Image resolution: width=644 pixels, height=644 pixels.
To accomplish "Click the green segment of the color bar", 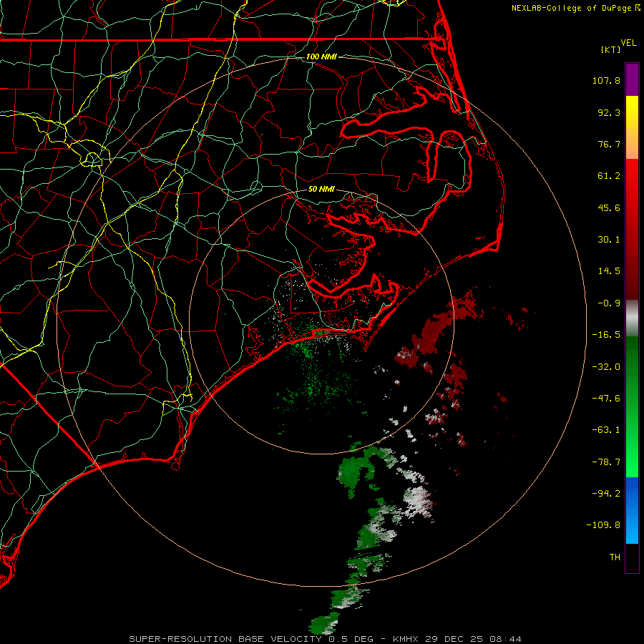I will pos(632,406).
